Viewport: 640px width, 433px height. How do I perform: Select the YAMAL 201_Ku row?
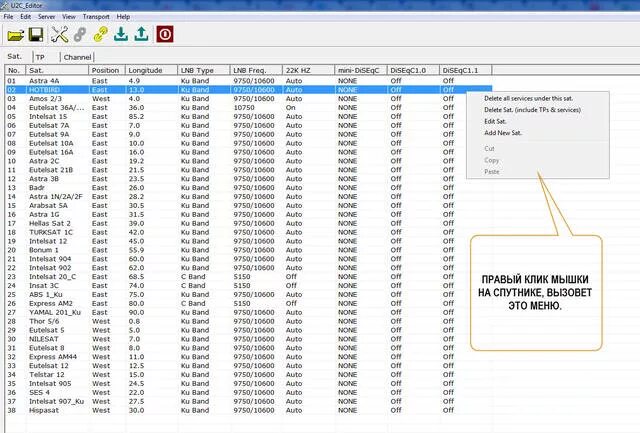pyautogui.click(x=248, y=313)
